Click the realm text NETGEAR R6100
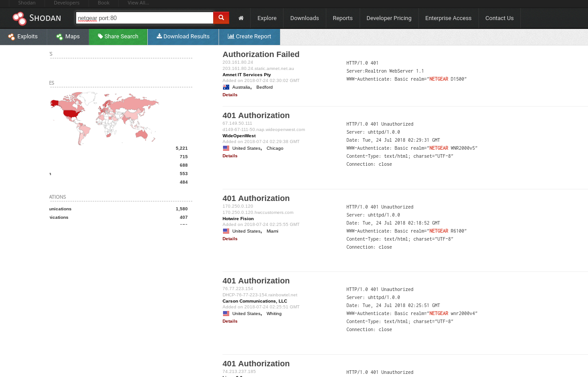588x377 pixels. click(x=448, y=231)
